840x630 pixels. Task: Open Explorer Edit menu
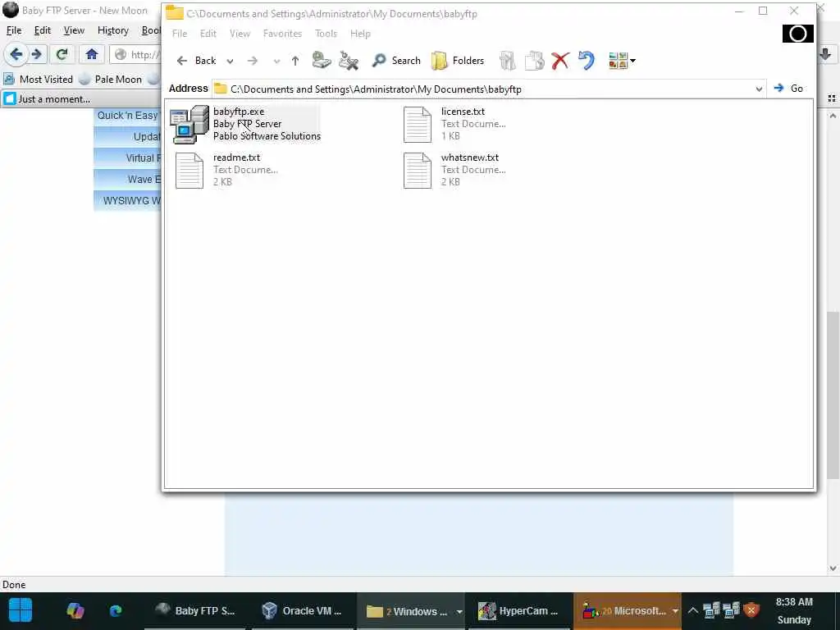[208, 33]
